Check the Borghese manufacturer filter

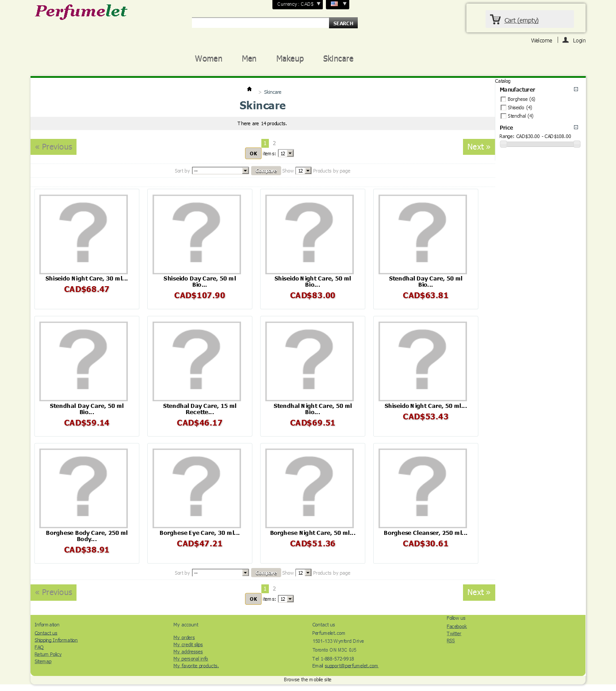coord(503,100)
